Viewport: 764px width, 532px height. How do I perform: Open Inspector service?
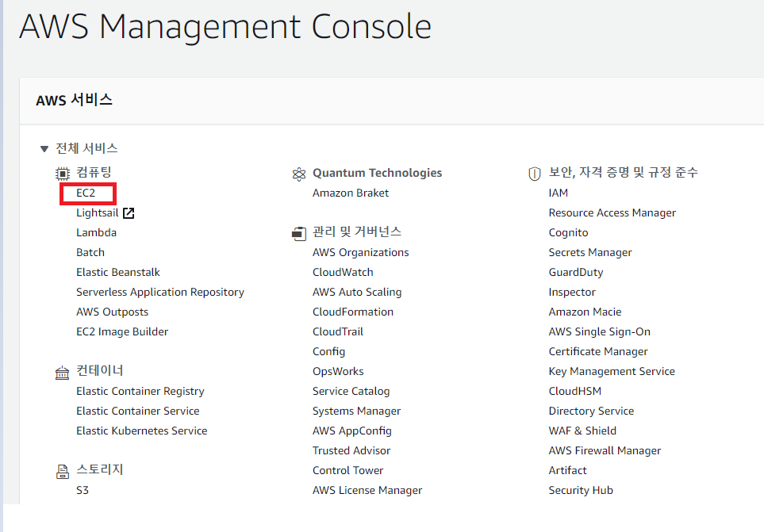pos(572,293)
